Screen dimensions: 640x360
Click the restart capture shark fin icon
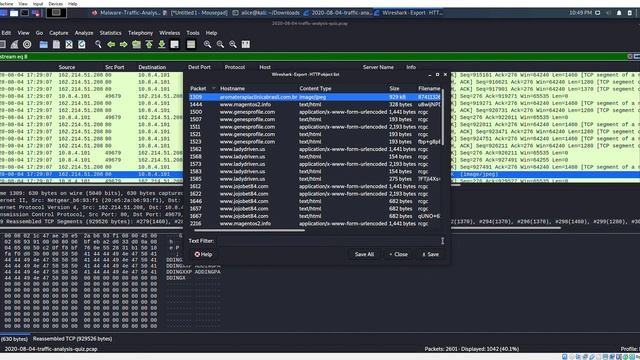(14, 44)
